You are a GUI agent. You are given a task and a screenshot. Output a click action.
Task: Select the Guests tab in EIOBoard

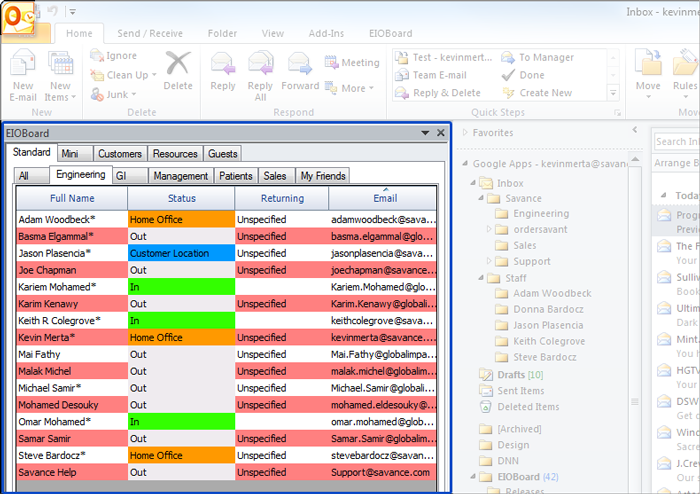click(222, 154)
